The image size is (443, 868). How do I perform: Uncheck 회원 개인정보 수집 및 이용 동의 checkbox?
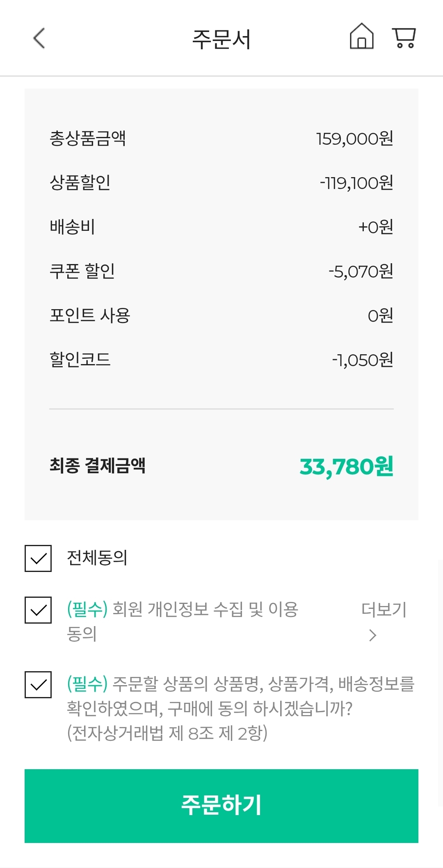tap(38, 610)
